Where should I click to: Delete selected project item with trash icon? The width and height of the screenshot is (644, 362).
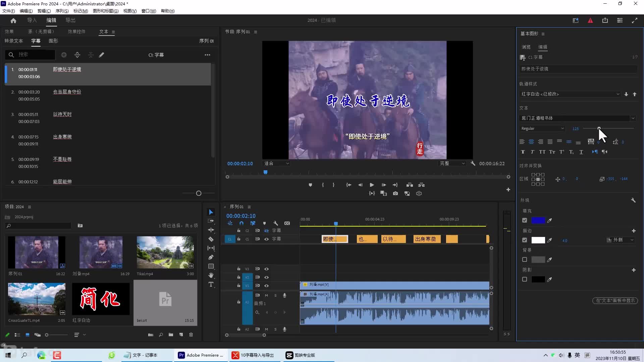coord(191,335)
